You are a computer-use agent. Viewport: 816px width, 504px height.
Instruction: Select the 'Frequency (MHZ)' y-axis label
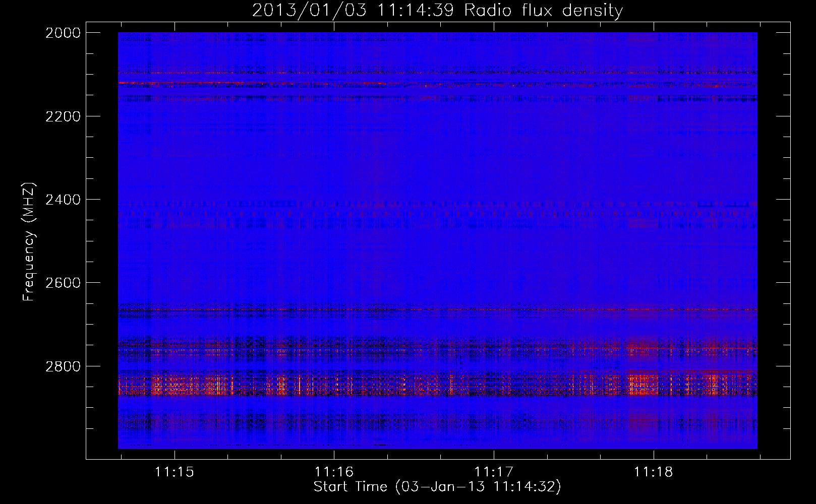[x=29, y=242]
